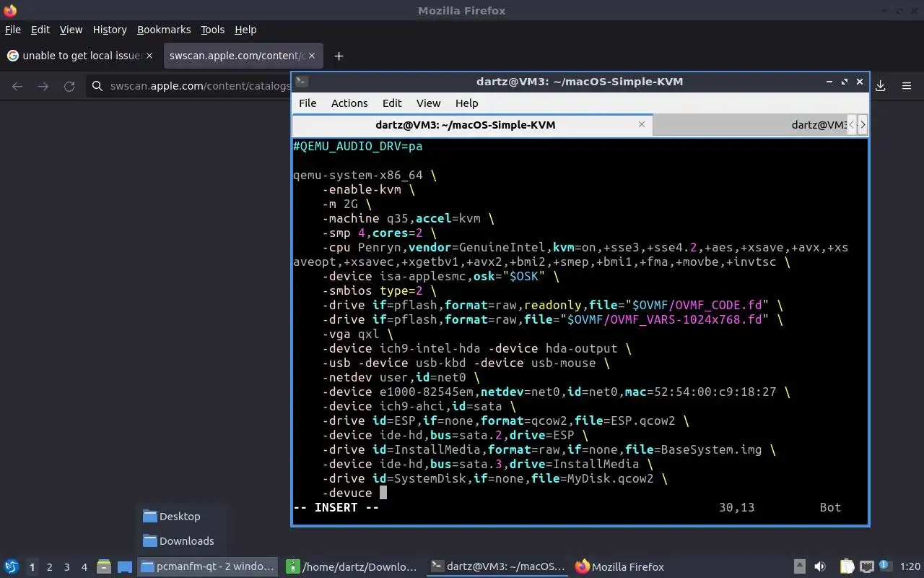Viewport: 924px width, 578px height.
Task: Open volume control tray icon
Action: [820, 566]
